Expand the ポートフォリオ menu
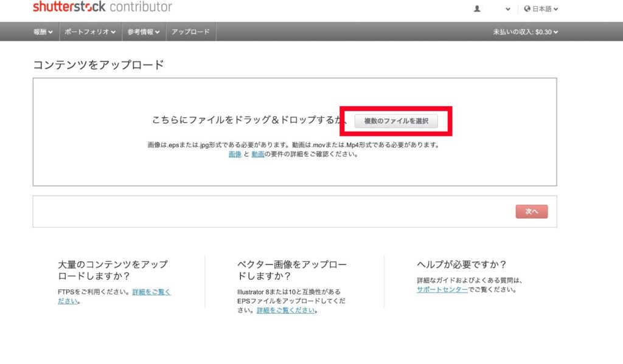Image resolution: width=623 pixels, height=364 pixels. coord(90,32)
